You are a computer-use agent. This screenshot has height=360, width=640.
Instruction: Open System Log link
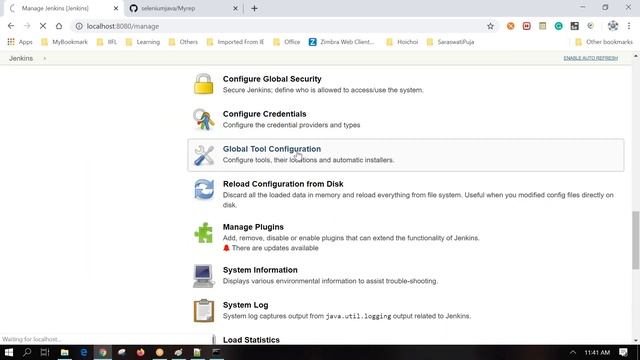coord(245,305)
